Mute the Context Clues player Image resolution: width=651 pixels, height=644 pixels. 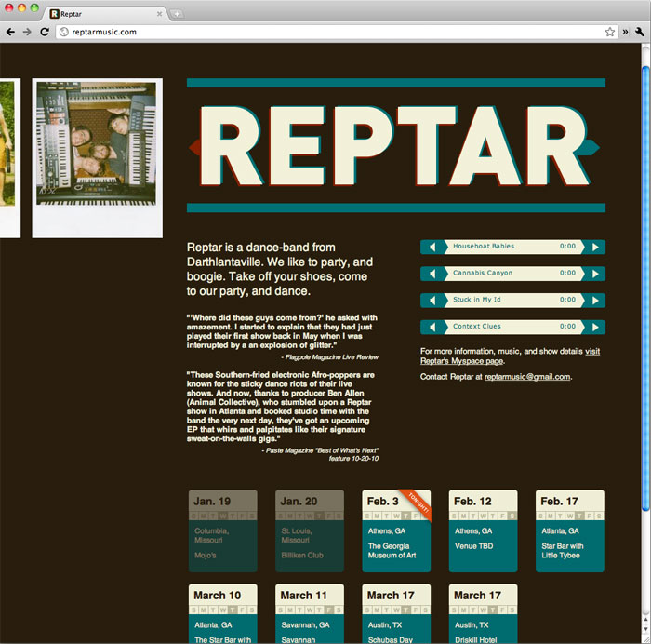pos(432,327)
